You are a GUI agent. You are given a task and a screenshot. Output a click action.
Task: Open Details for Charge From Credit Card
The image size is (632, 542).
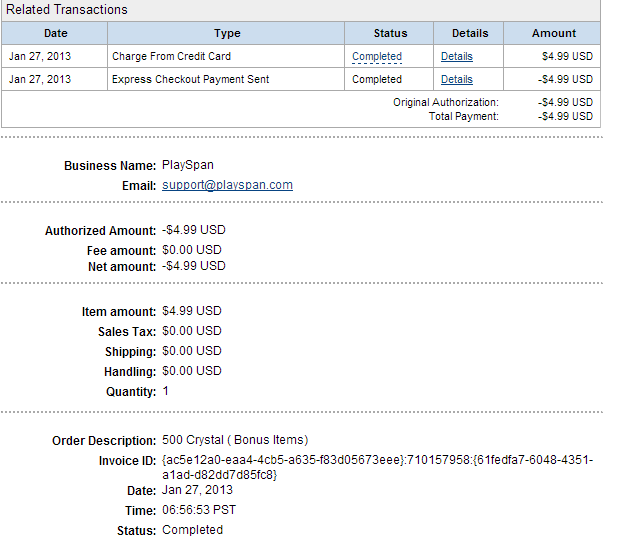[457, 57]
